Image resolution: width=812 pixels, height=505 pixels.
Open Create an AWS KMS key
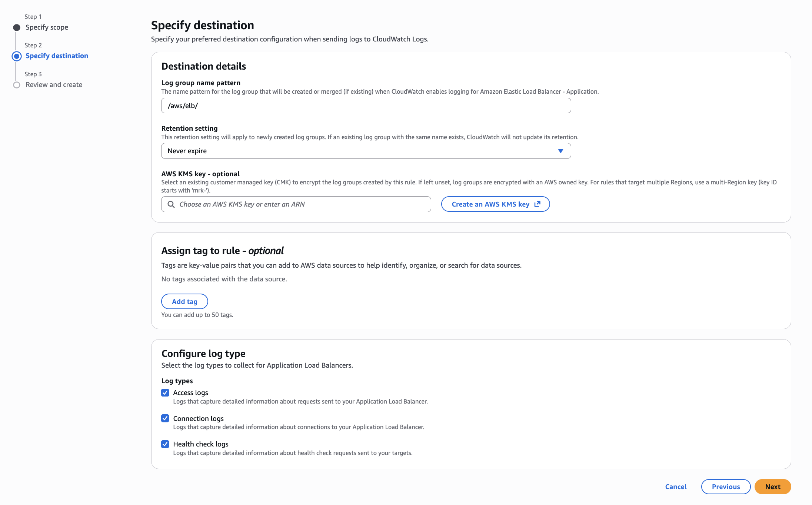(x=495, y=204)
